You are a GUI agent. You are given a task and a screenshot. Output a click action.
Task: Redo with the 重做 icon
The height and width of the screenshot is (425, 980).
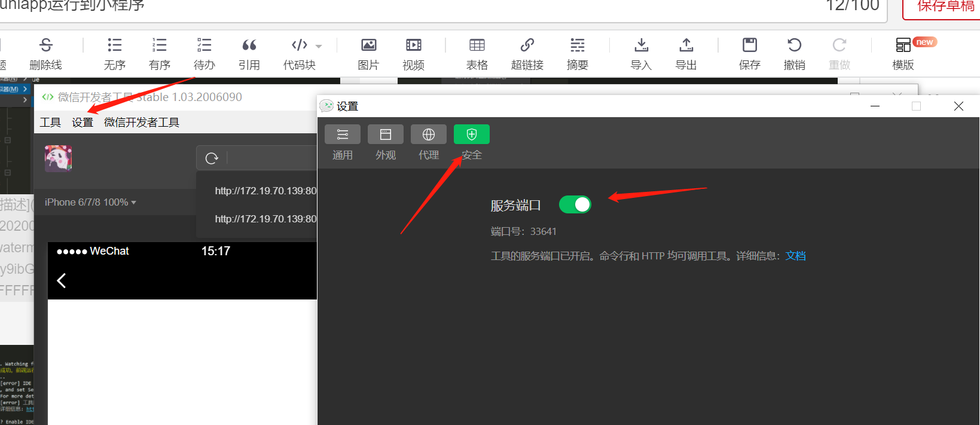839,45
